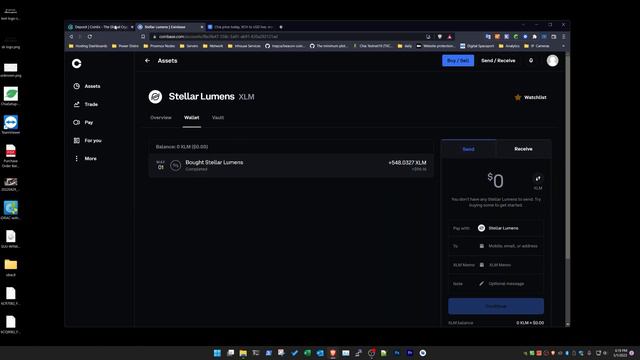The width and height of the screenshot is (640, 360).
Task: Open the Digital Spaceport bookmark
Action: [x=477, y=46]
